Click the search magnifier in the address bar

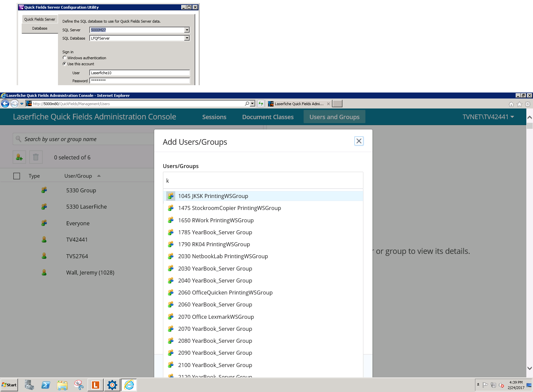247,104
